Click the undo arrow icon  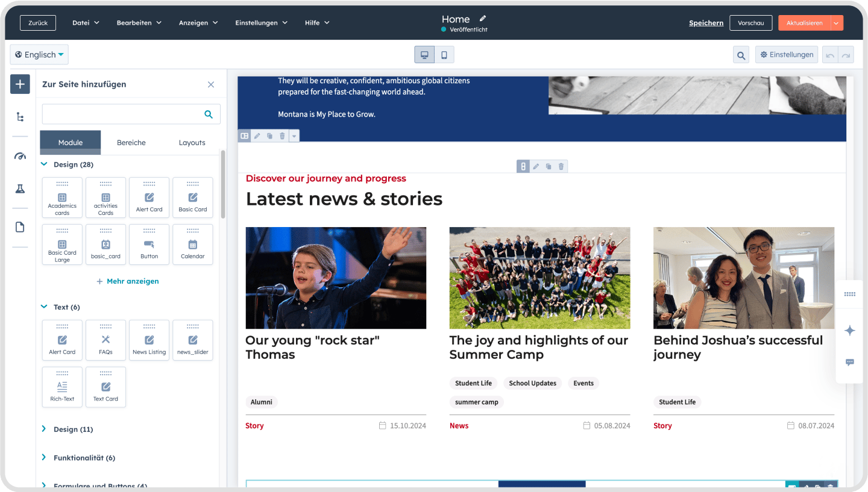pyautogui.click(x=830, y=55)
